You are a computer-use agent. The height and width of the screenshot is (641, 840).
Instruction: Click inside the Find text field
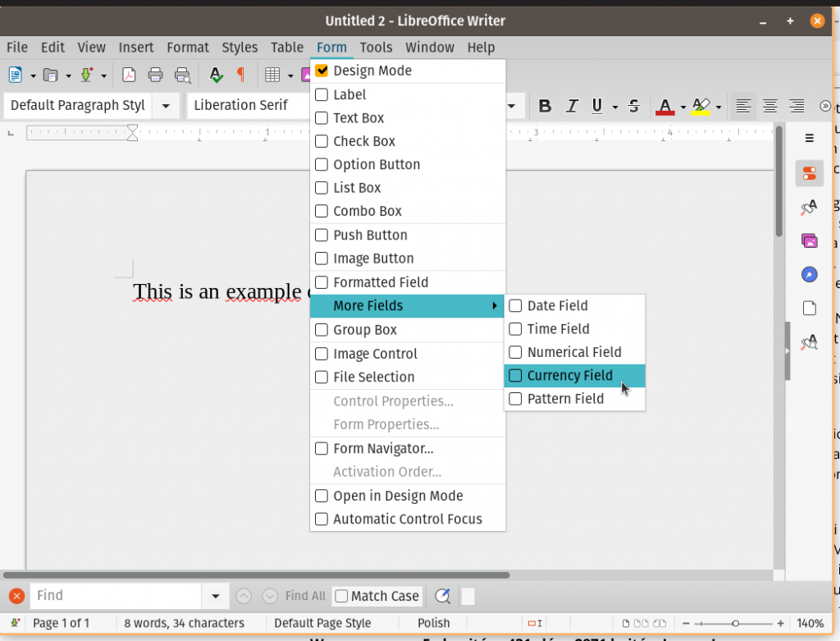[x=115, y=595]
